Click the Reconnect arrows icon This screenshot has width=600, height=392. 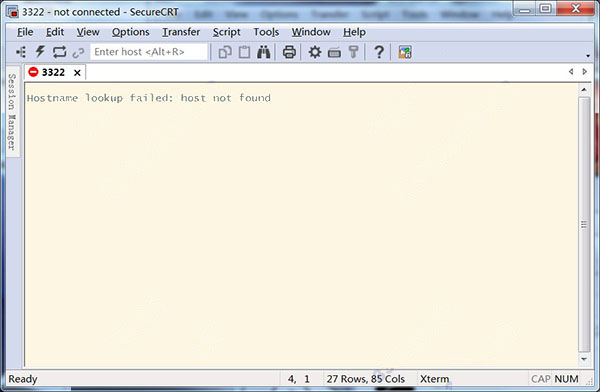pos(59,52)
